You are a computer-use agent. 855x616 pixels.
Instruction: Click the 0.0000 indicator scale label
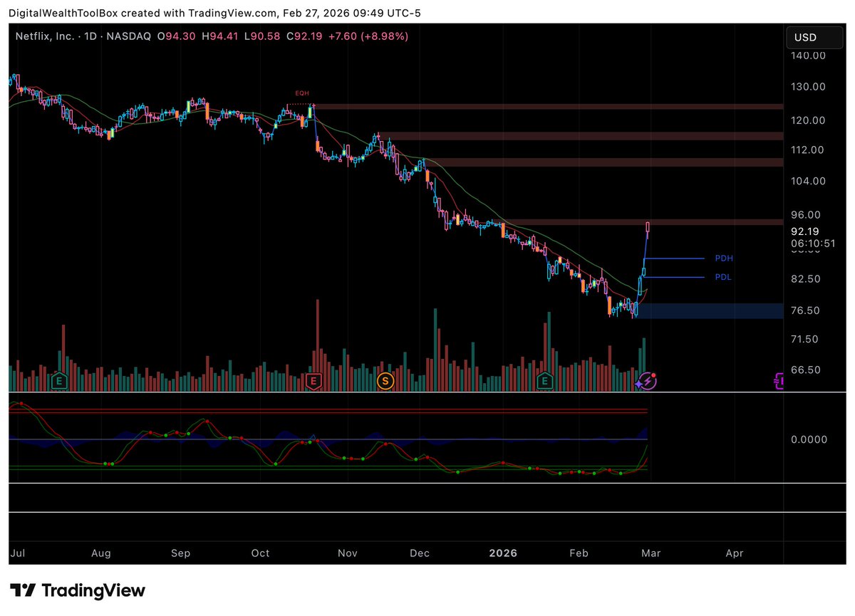click(x=809, y=439)
